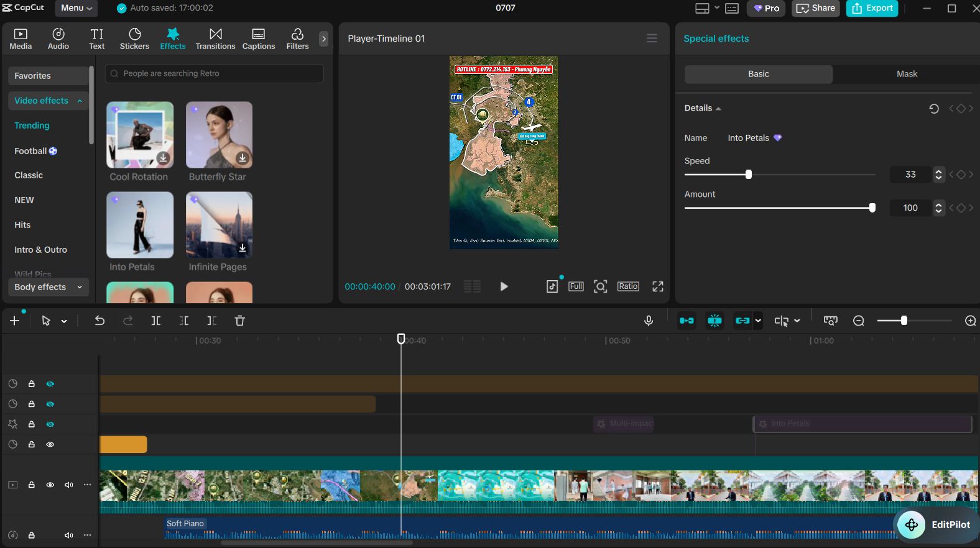Screen dimensions: 980x548
Task: Open the selection tool dropdown arrow
Action: [x=64, y=321]
